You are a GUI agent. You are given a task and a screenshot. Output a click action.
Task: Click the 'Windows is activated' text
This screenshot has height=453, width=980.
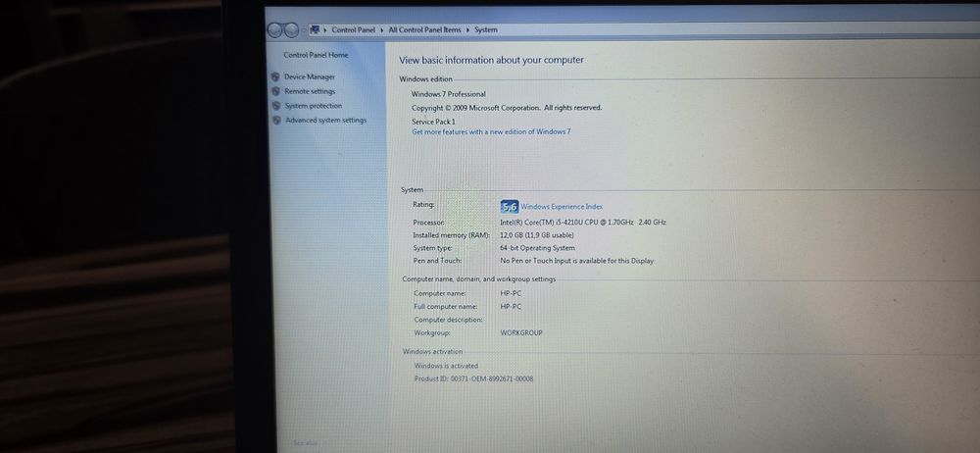pos(446,366)
